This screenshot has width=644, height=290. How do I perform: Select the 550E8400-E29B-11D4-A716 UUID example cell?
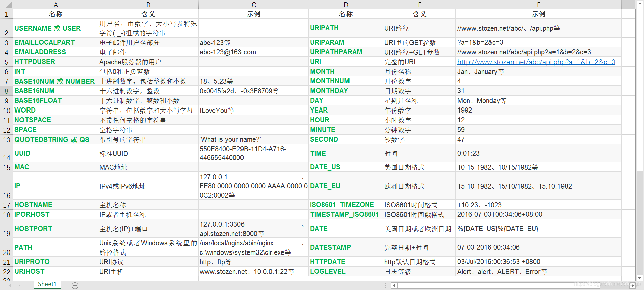pyautogui.click(x=254, y=153)
